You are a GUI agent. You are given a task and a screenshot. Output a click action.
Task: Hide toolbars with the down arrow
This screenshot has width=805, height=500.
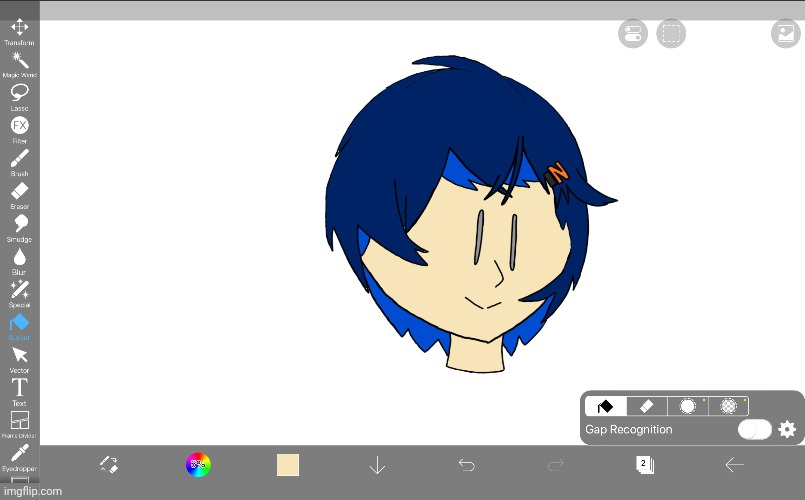pos(377,464)
